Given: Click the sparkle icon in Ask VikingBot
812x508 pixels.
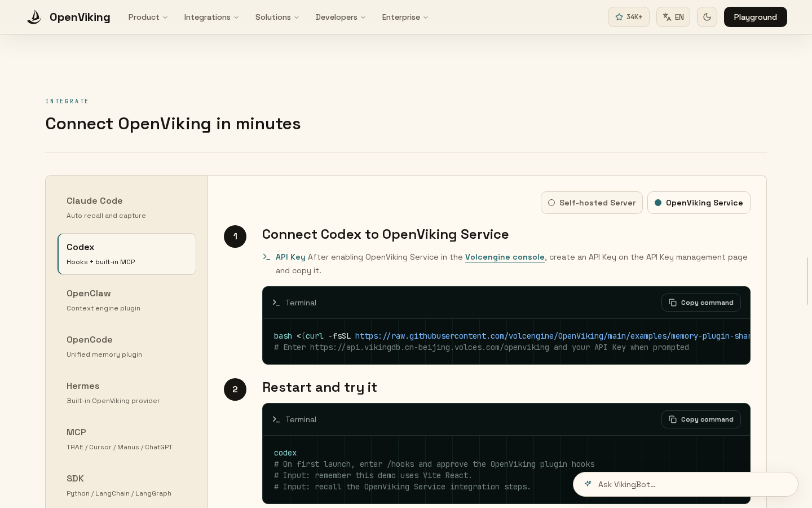Looking at the screenshot, I should [588, 484].
